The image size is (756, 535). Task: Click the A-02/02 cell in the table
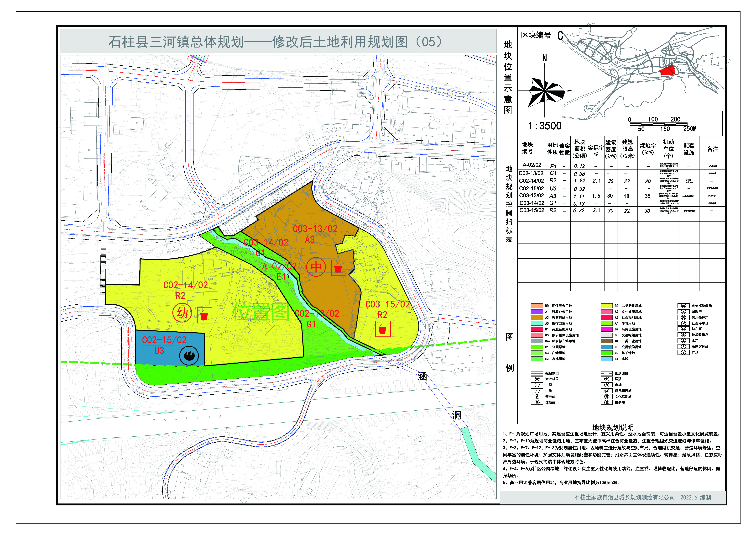[532, 165]
